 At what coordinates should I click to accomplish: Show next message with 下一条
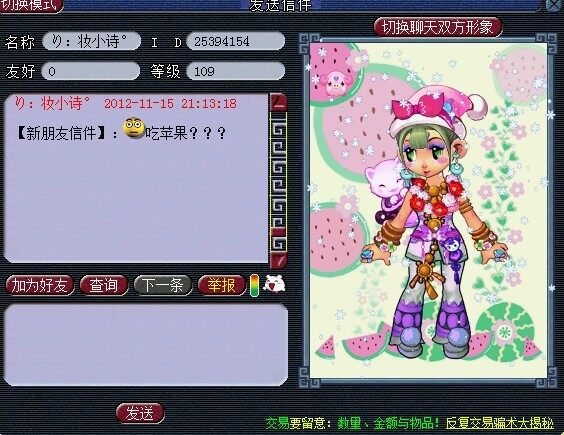click(x=163, y=285)
